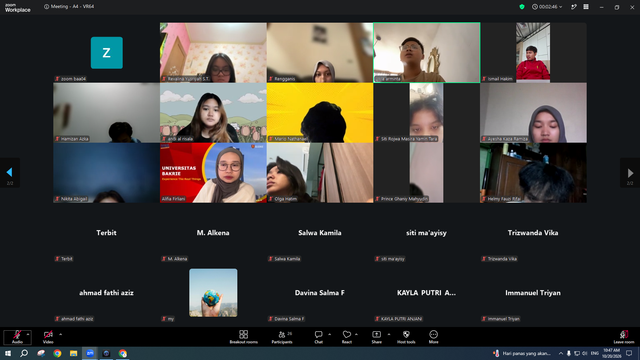Select the Immanuel Triyan participant tile
640x360 pixels.
533,293
